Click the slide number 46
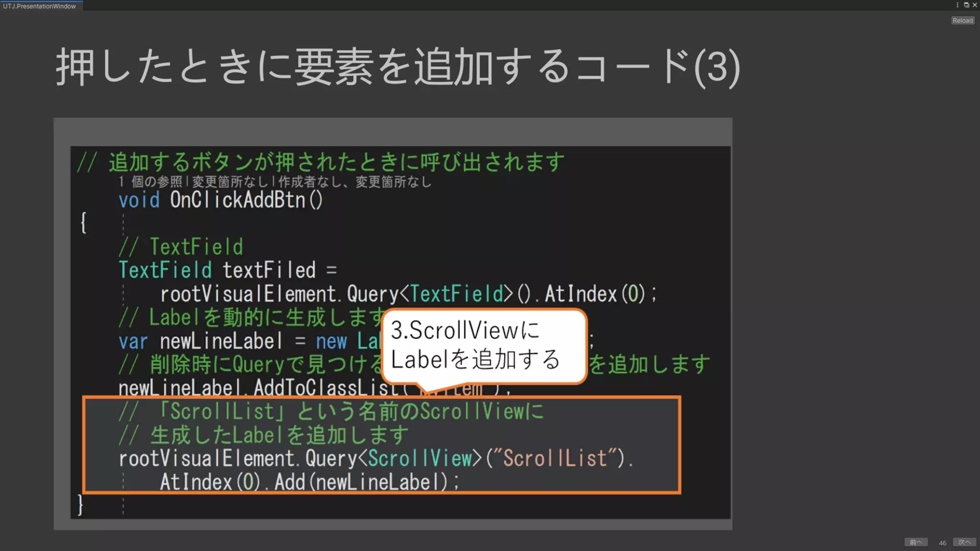 click(942, 543)
